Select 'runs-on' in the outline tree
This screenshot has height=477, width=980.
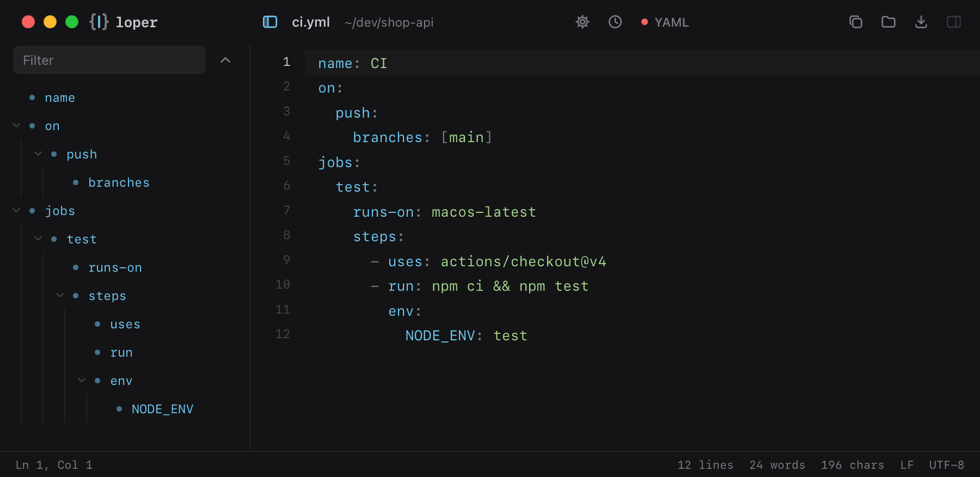click(115, 268)
